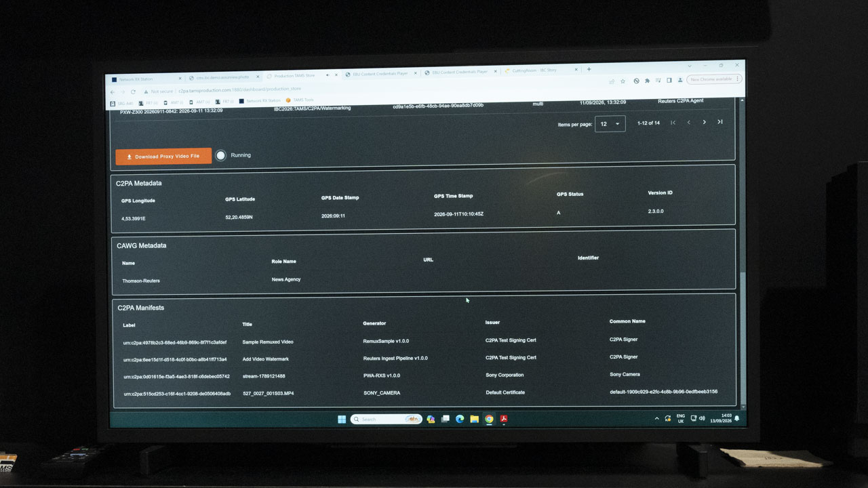
Task: Open Microsoft Edge from the taskbar
Action: pos(460,419)
